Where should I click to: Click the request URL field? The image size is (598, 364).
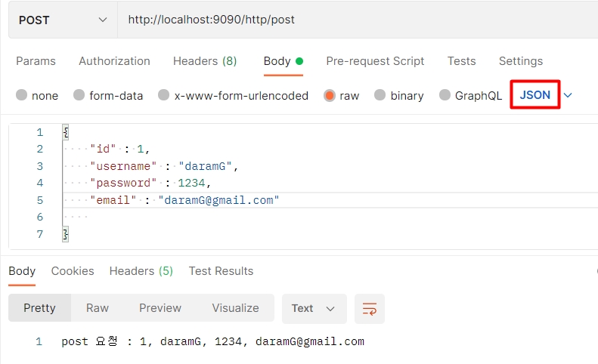click(x=358, y=20)
